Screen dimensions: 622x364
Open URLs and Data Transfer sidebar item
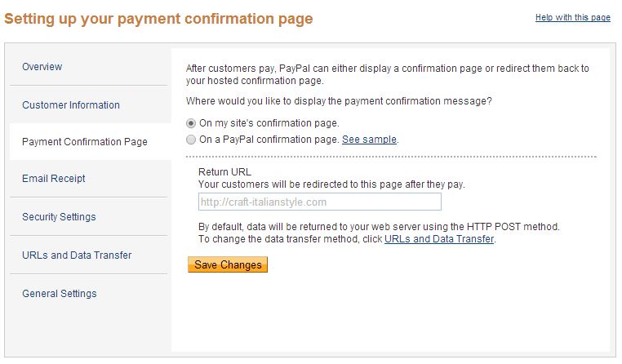pyautogui.click(x=77, y=255)
